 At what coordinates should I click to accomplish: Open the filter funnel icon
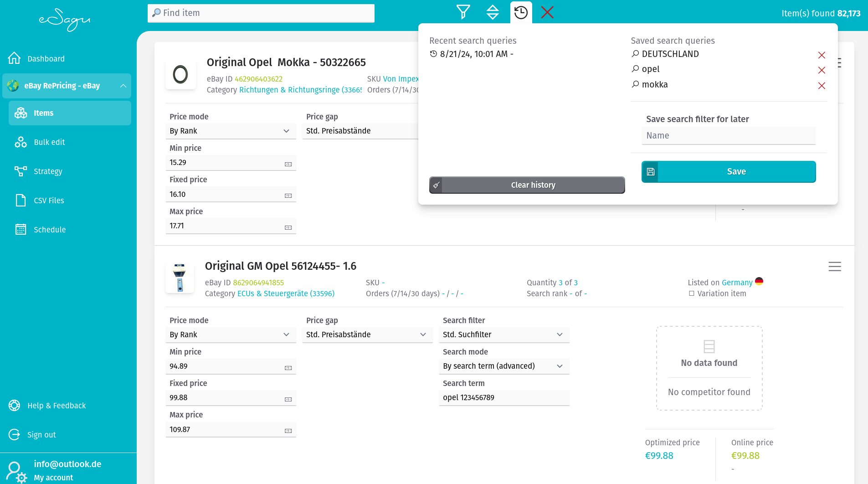tap(463, 12)
